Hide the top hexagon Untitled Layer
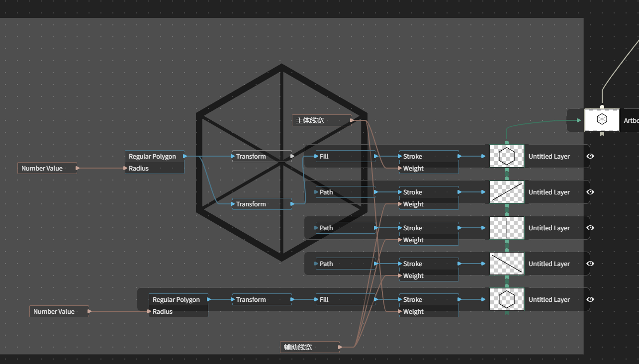The height and width of the screenshot is (364, 639). pyautogui.click(x=590, y=156)
